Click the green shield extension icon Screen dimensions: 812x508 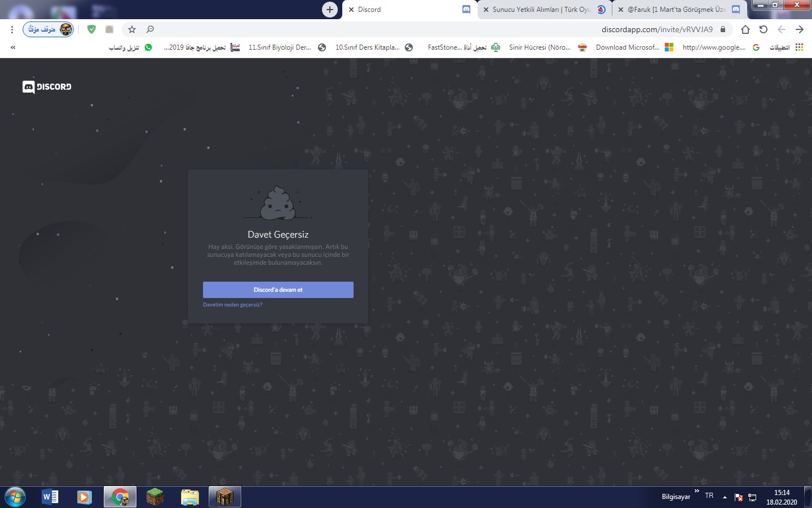[x=91, y=29]
